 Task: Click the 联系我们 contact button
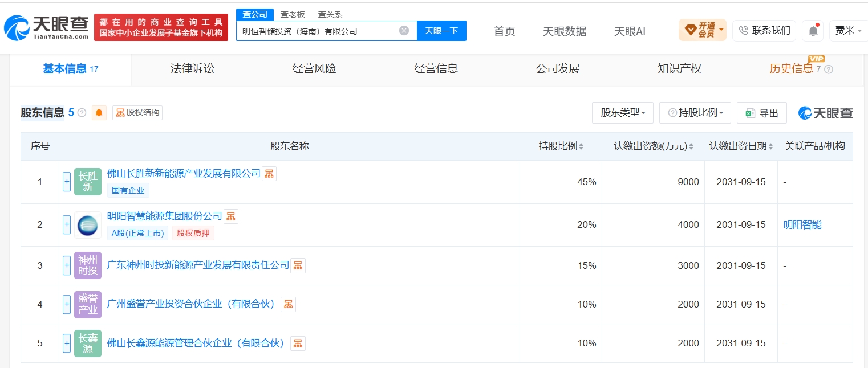[x=765, y=31]
